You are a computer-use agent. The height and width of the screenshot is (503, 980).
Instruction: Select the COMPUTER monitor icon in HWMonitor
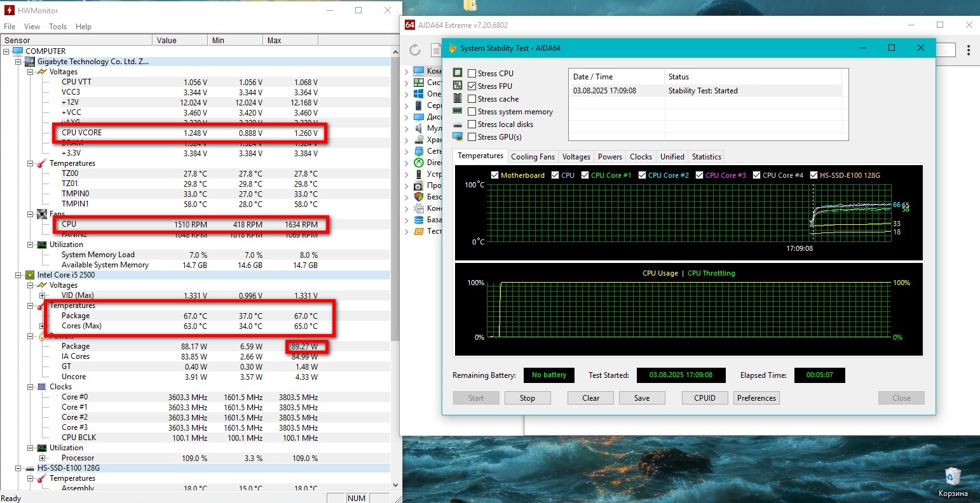(18, 51)
